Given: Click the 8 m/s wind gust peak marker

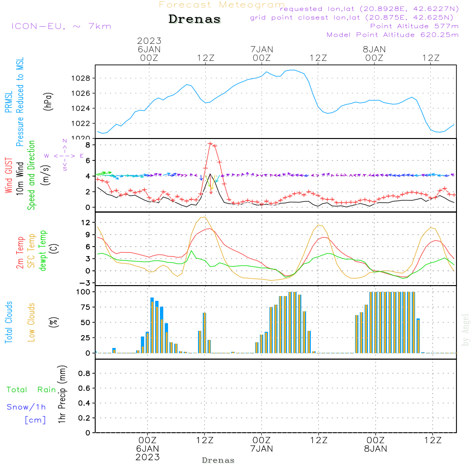Looking at the screenshot, I should [210, 143].
